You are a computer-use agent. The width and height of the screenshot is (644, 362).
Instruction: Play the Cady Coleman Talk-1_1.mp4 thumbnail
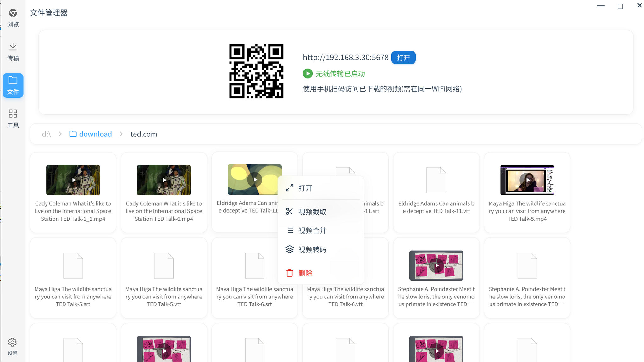[x=73, y=180]
